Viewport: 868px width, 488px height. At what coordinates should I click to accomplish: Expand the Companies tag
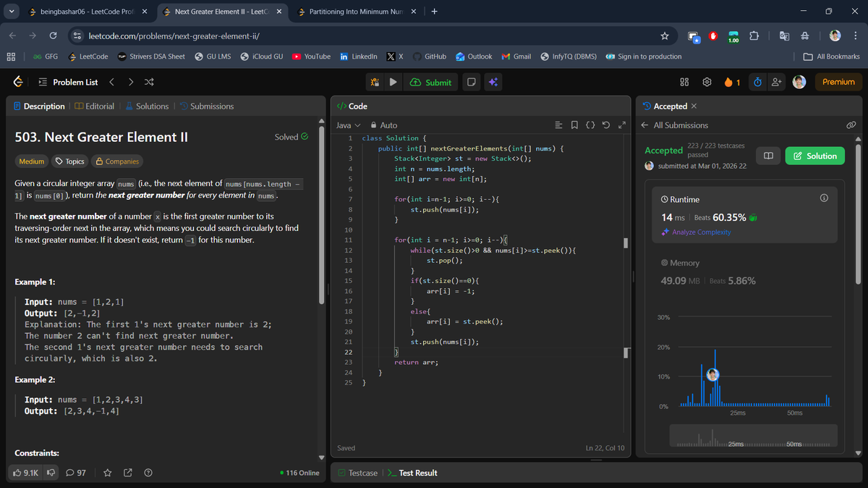click(117, 161)
